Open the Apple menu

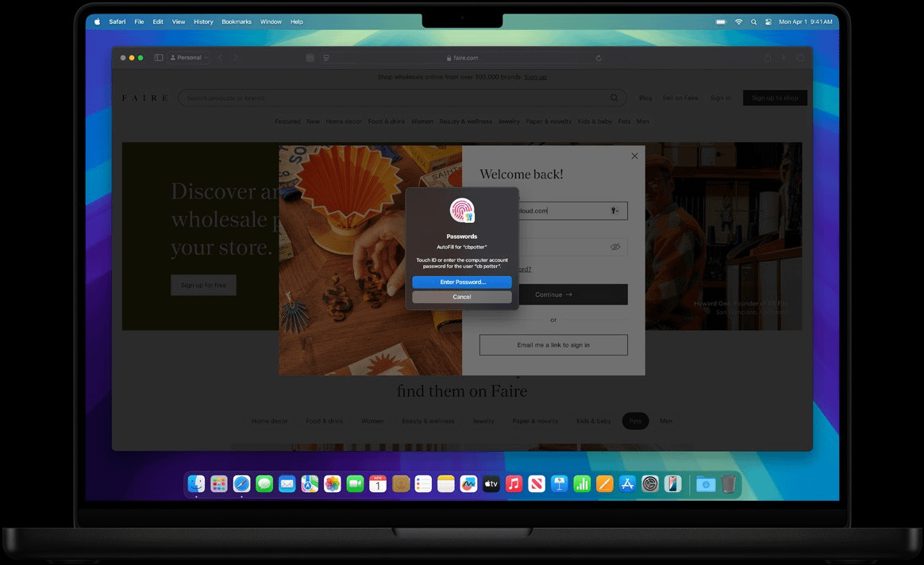98,21
